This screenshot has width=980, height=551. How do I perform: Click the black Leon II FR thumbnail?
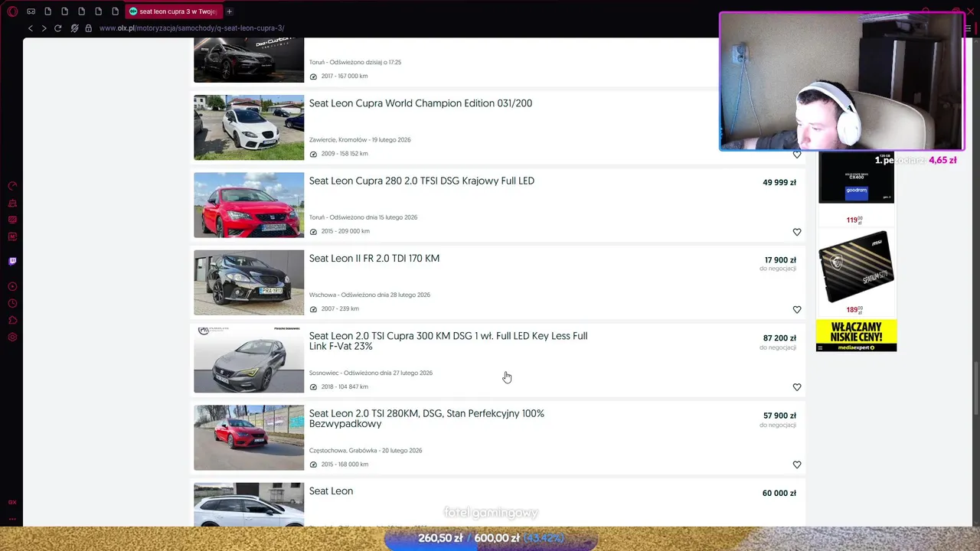pos(249,282)
